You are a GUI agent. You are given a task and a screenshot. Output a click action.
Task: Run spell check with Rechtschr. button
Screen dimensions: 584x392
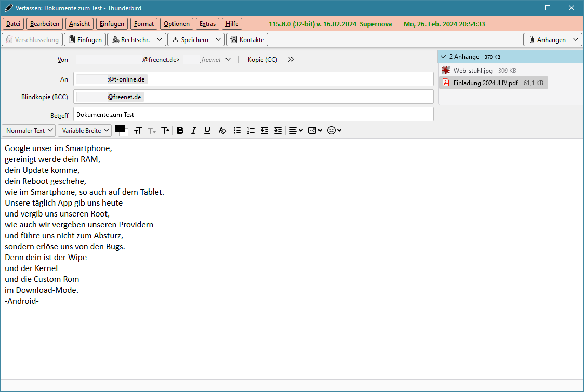131,40
